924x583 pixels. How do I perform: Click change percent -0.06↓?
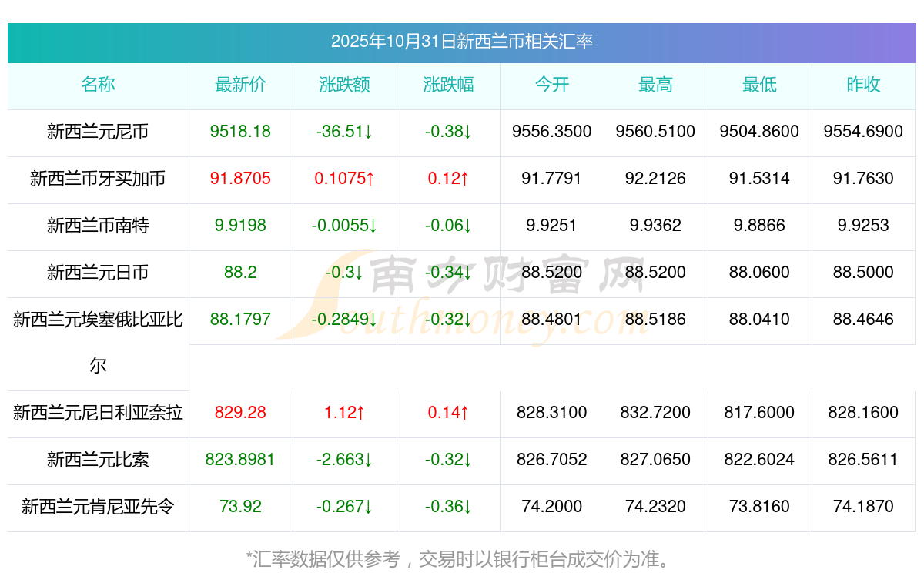coord(448,226)
